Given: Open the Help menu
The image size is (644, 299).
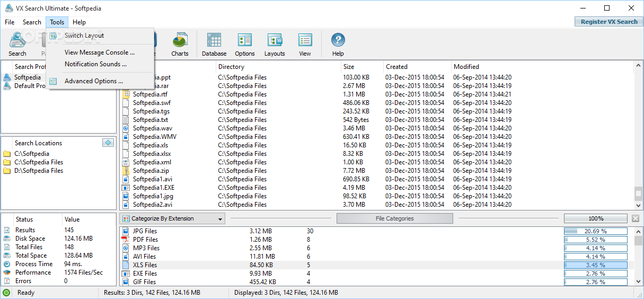Looking at the screenshot, I should (79, 22).
